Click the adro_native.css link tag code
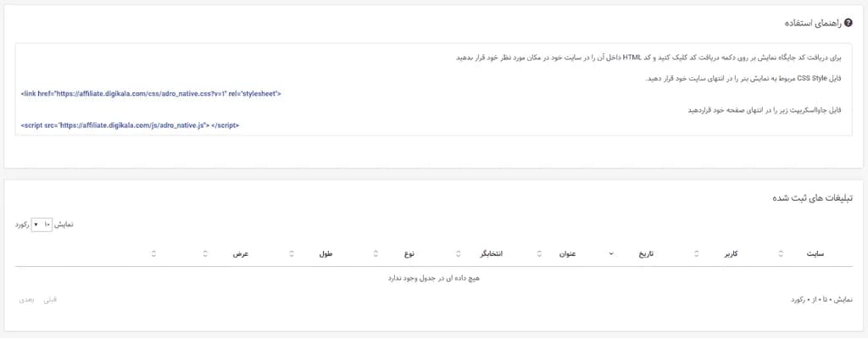 click(151, 94)
